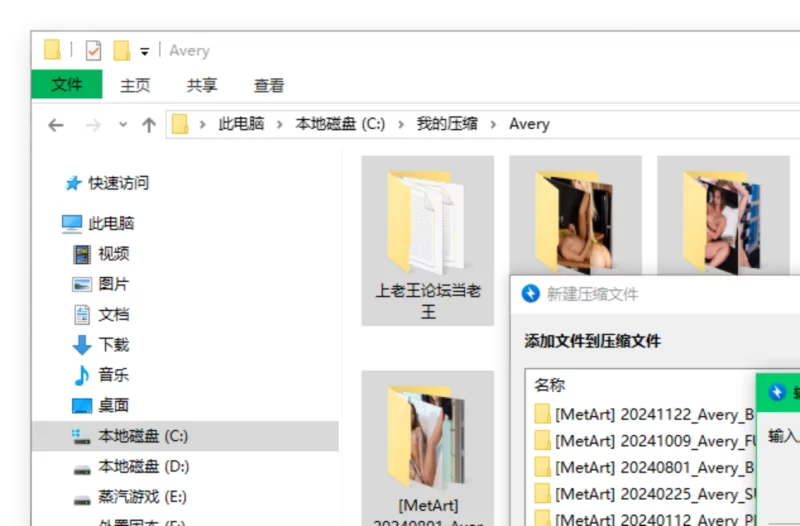This screenshot has height=526, width=800.
Task: Click Avery in the address bar
Action: click(529, 124)
